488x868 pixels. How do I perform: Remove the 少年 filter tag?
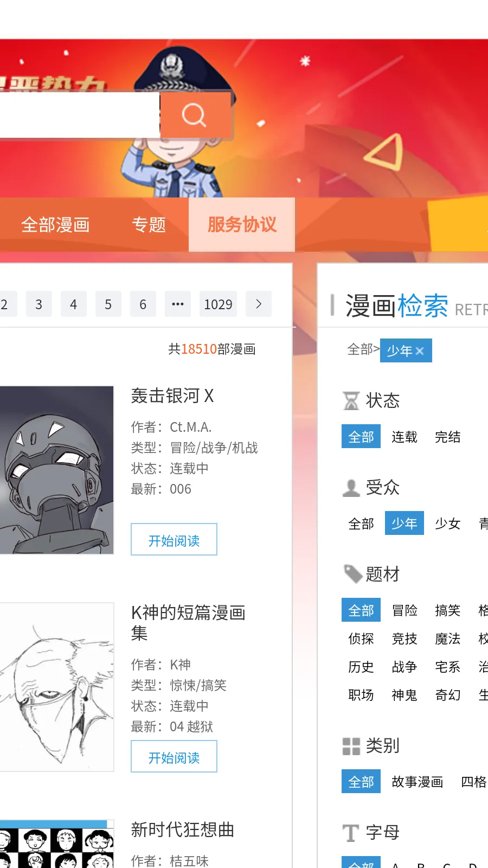tap(420, 351)
